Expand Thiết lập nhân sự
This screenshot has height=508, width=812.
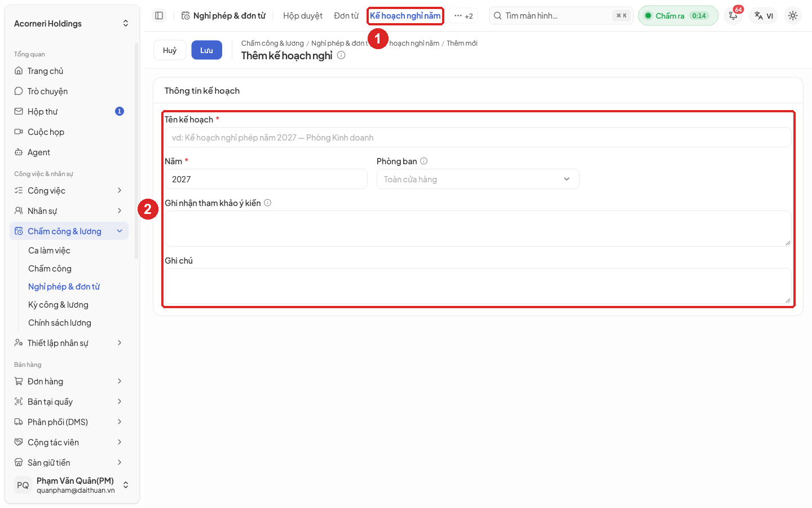[x=69, y=343]
